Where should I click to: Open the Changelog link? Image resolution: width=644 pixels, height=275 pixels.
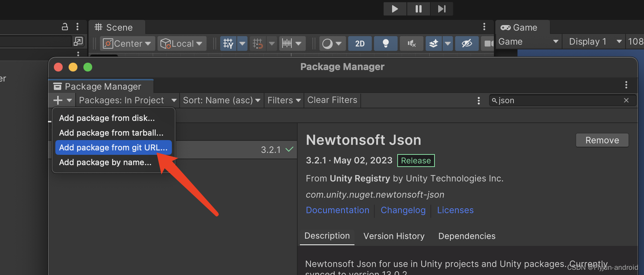pos(403,210)
